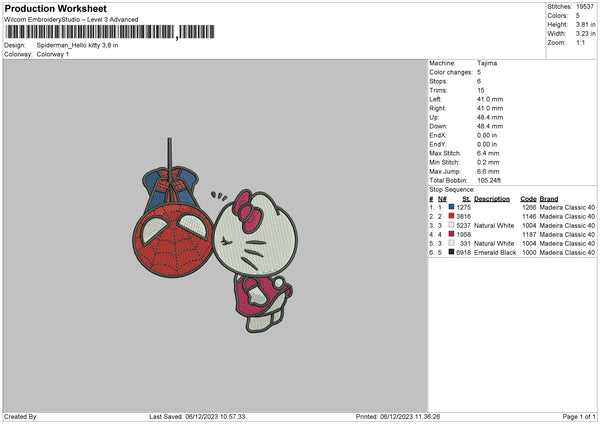Click the 'Page 1 of 1' footer text
The image size is (600, 424).
click(579, 416)
